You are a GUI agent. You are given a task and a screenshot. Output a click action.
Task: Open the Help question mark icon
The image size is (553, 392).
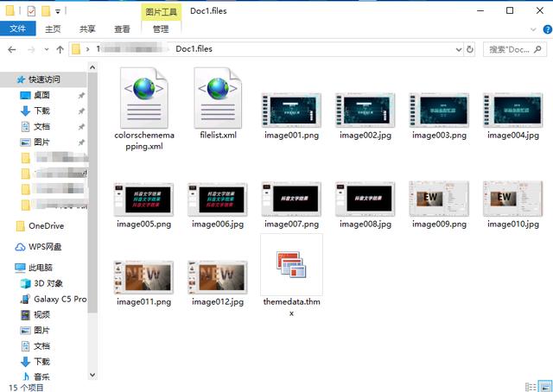[x=548, y=29]
